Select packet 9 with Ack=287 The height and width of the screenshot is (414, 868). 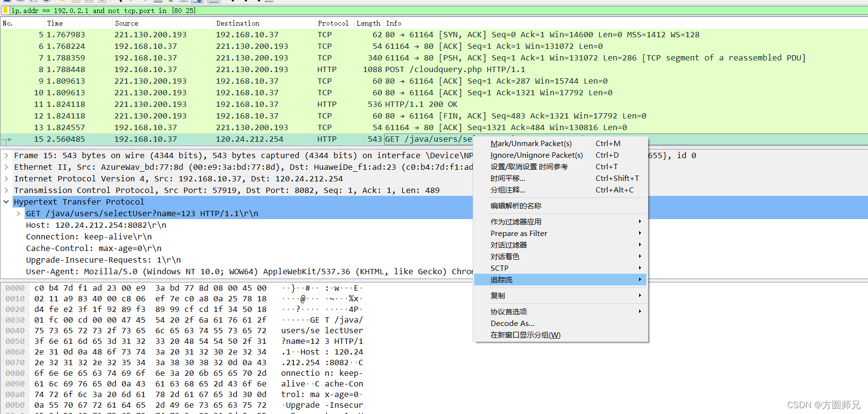[x=434, y=81]
